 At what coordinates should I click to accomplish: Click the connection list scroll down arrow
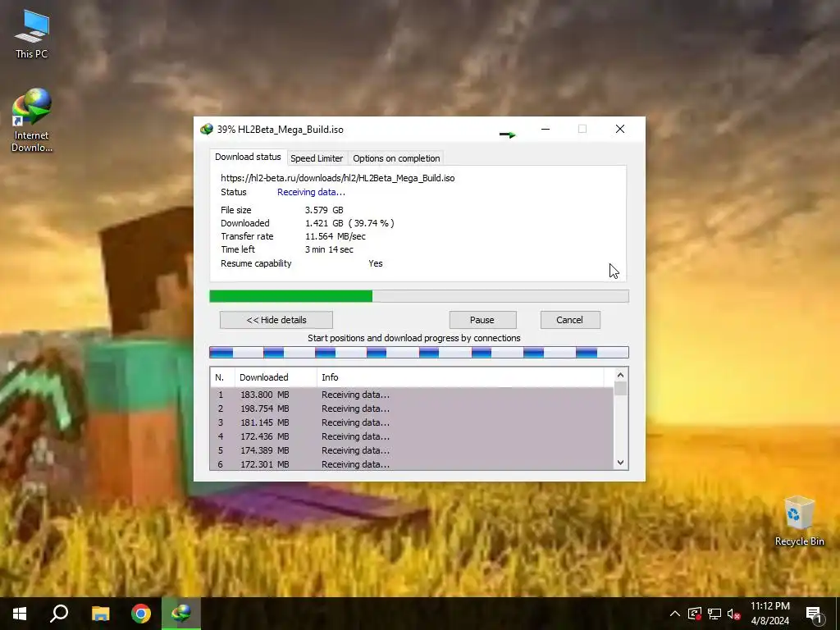(620, 463)
